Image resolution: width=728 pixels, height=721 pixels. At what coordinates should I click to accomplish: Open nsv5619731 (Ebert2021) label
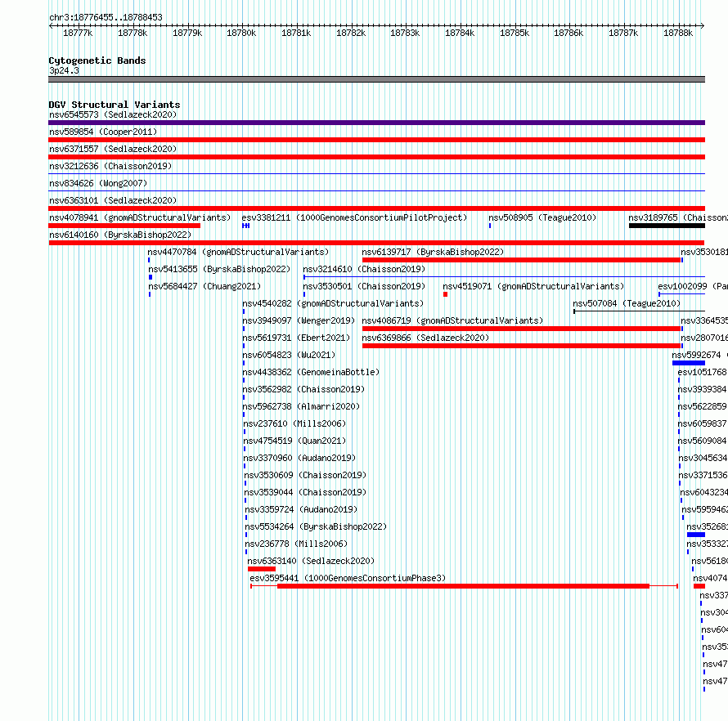point(296,338)
